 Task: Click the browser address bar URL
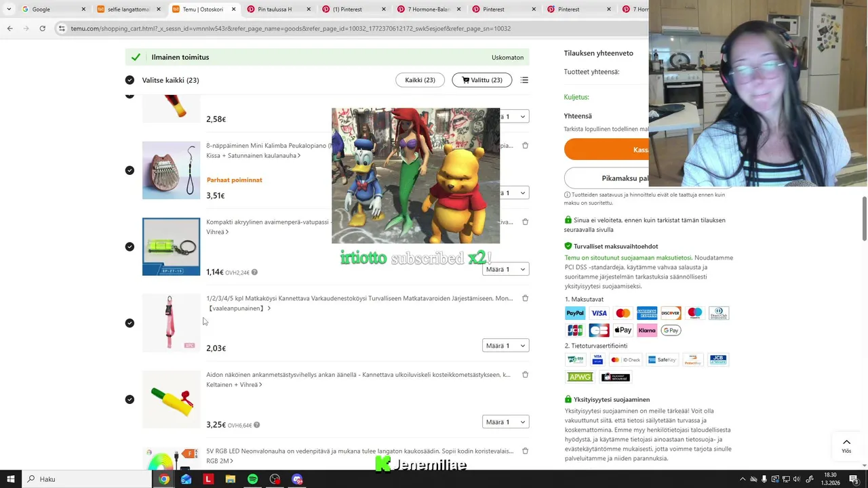click(x=290, y=28)
